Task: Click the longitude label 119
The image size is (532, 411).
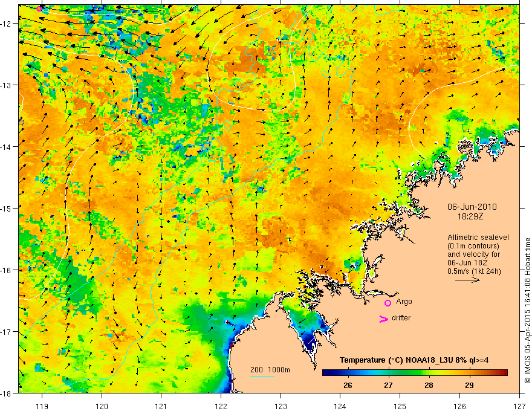Action: (42, 406)
